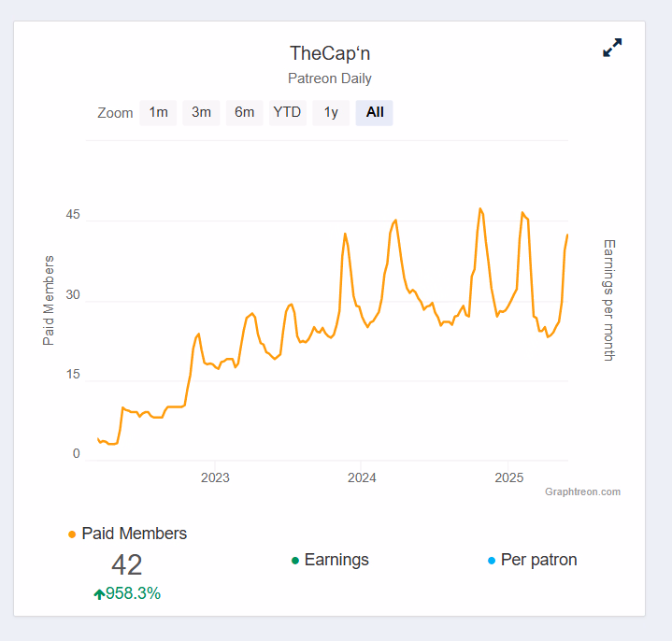Click the TheCap'n chart title
Viewport: 672px width, 641px height.
click(330, 53)
